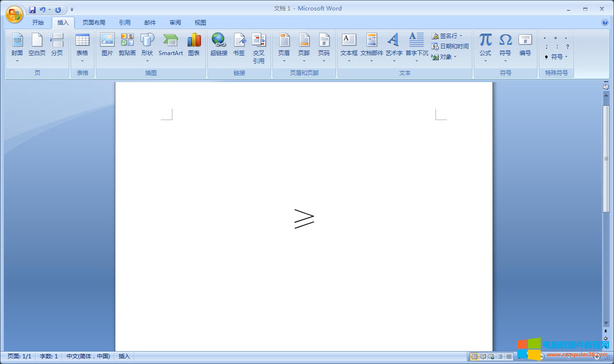
Task: Open the 邮件 (Mailings) tab
Action: pyautogui.click(x=150, y=22)
